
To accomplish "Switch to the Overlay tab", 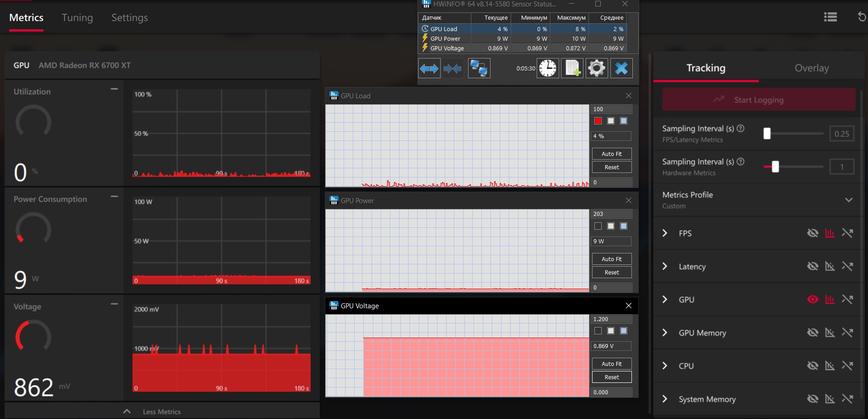I will tap(812, 68).
